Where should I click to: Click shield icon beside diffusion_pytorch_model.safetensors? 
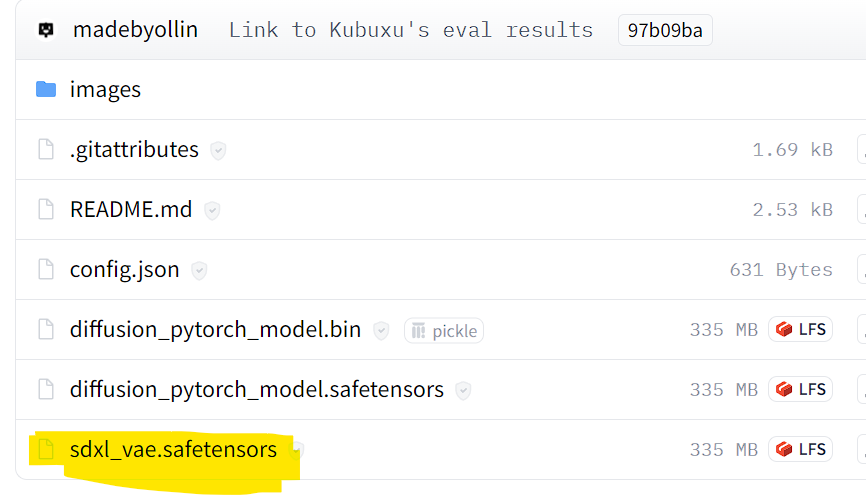(x=462, y=390)
